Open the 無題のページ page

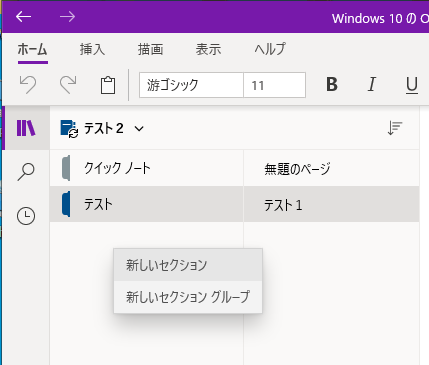coord(331,168)
